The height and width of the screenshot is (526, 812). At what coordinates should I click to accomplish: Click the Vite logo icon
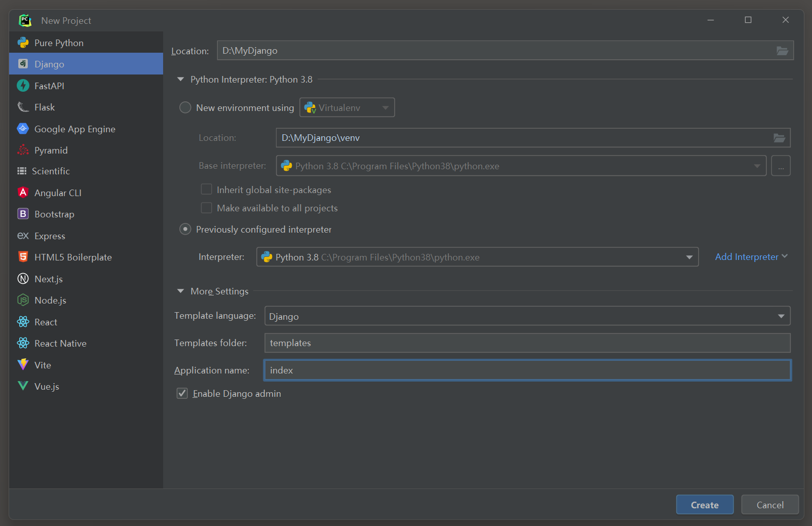[x=23, y=365]
